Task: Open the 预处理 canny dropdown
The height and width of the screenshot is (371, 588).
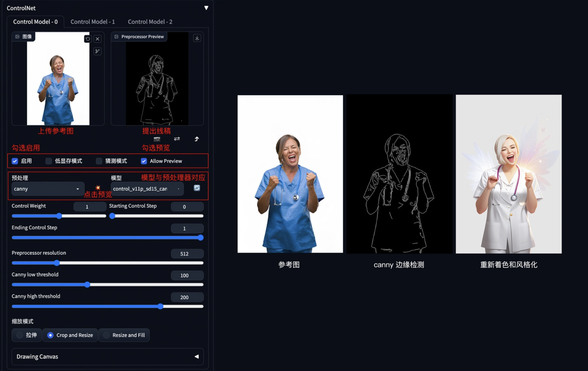Action: [x=48, y=189]
